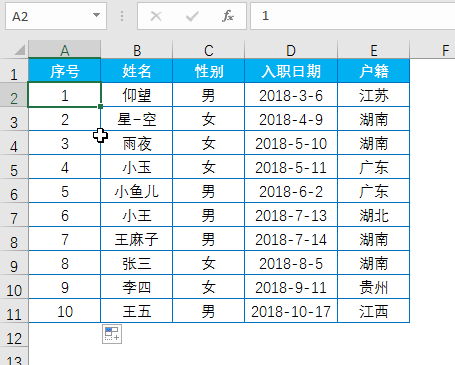
Task: Click the date cell 2018-3-6
Action: (x=291, y=95)
